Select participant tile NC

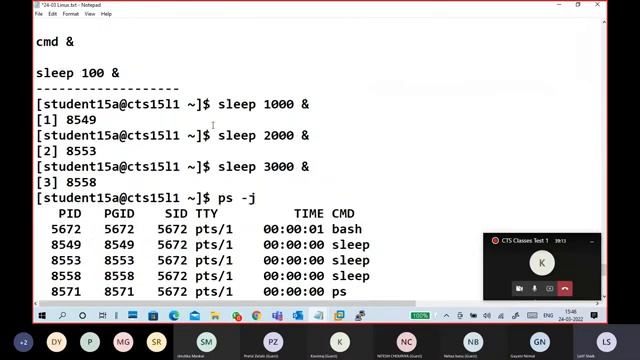point(407,342)
